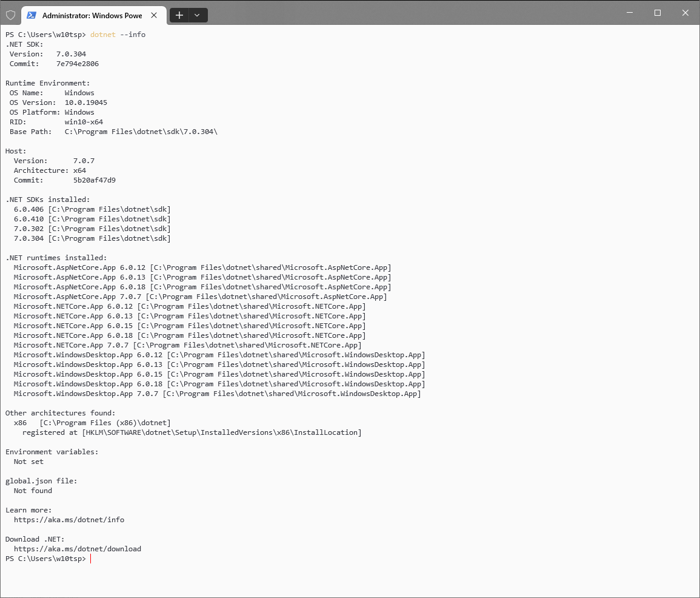Expand the new tab profile dropdown
The width and height of the screenshot is (700, 598).
[x=197, y=15]
